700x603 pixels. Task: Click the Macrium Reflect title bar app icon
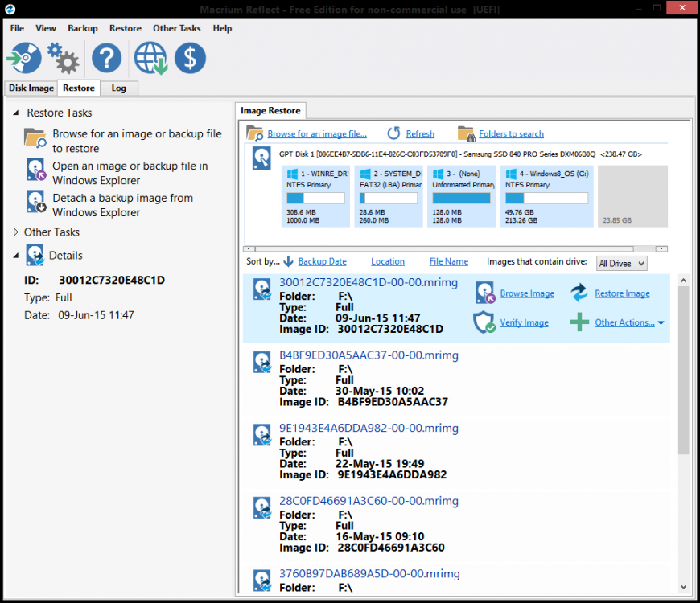pos(10,9)
